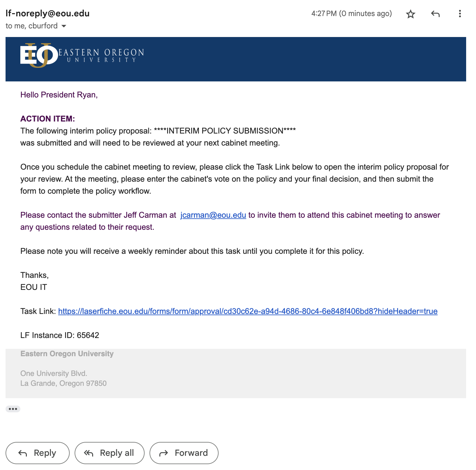Open the jcarman@eou.edu email link
The height and width of the screenshot is (470, 476).
(x=213, y=215)
